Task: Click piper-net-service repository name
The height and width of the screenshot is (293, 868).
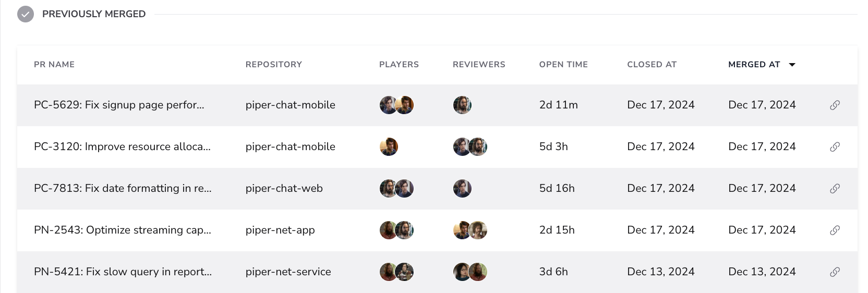Action: click(x=288, y=272)
